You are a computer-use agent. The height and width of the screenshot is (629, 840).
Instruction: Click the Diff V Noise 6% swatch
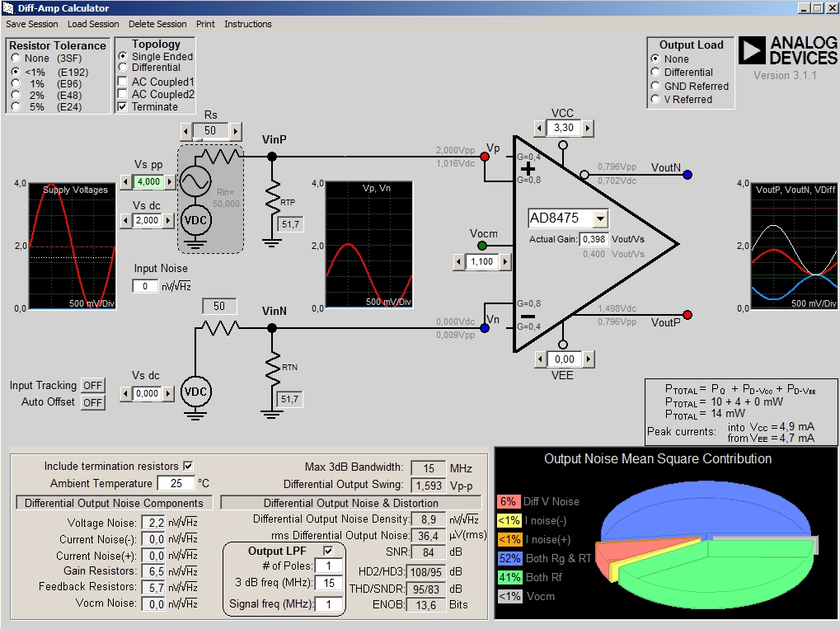point(509,501)
